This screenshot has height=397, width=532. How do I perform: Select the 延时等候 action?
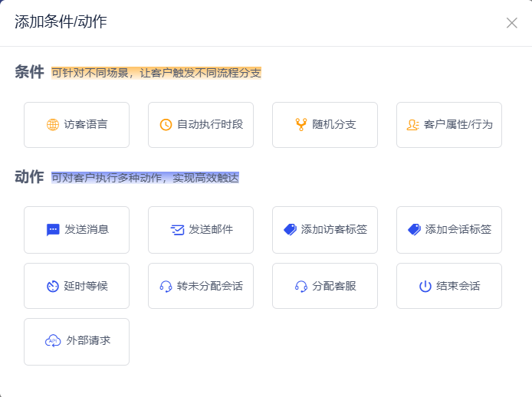pos(77,287)
